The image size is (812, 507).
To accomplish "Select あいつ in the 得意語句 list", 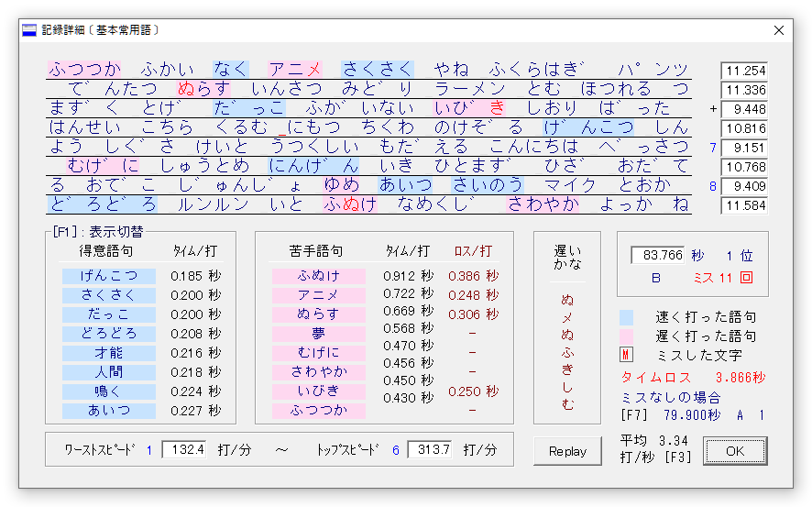I will pyautogui.click(x=109, y=411).
